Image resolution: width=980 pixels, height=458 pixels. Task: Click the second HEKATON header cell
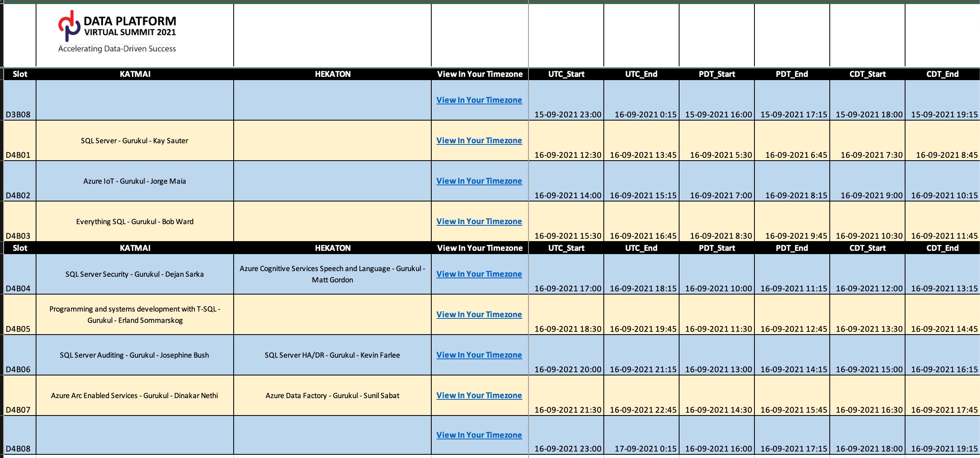pyautogui.click(x=332, y=248)
